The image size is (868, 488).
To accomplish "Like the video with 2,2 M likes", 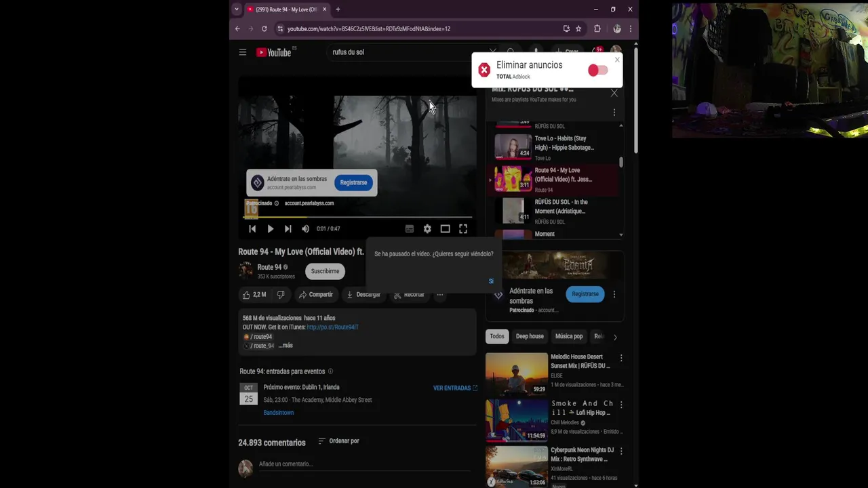I will [x=255, y=295].
